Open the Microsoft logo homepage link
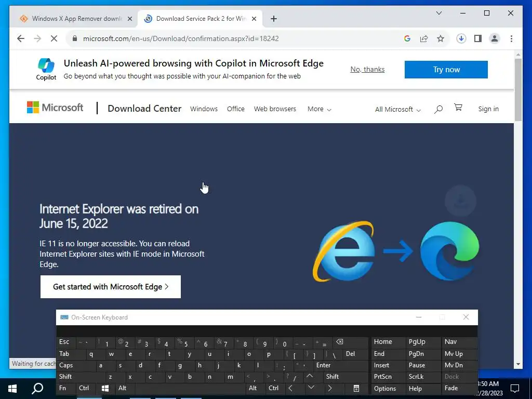 point(55,108)
